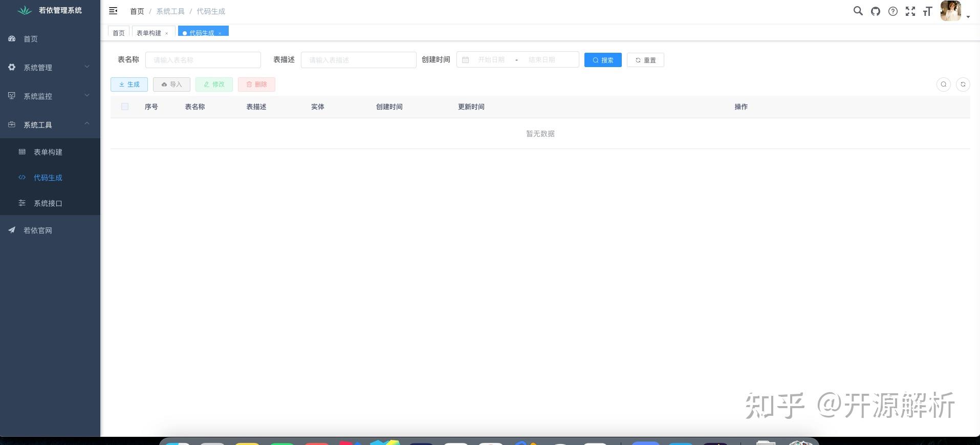Expand the 系统管理 menu chevron

tap(87, 67)
